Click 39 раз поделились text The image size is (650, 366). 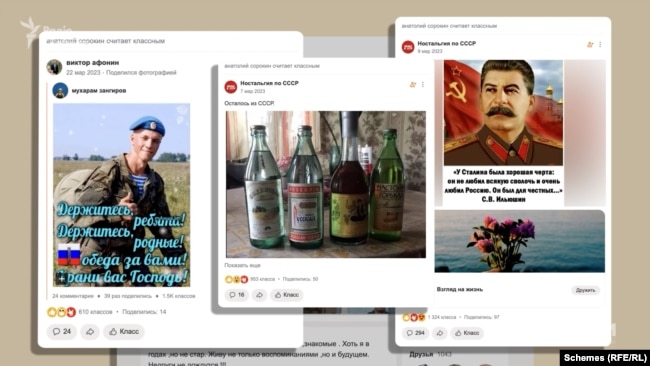point(128,296)
